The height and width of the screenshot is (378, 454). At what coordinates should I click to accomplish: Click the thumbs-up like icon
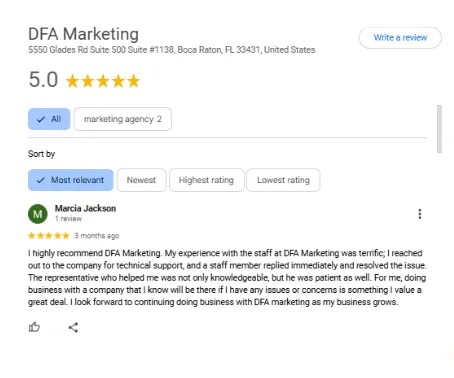tap(34, 327)
